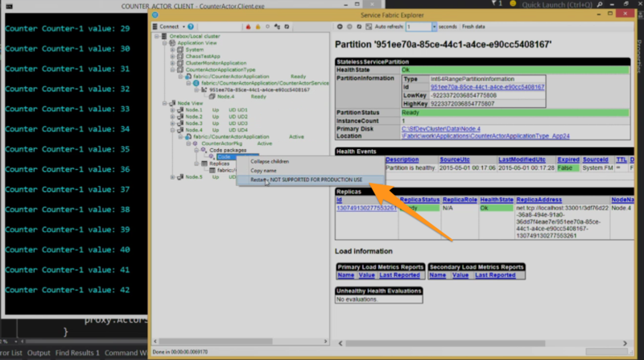Open replica Id link 130749130277553261

tap(366, 208)
